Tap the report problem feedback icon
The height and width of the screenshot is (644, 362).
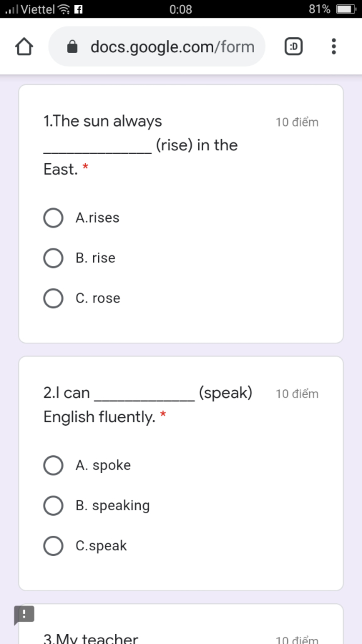tap(24, 615)
